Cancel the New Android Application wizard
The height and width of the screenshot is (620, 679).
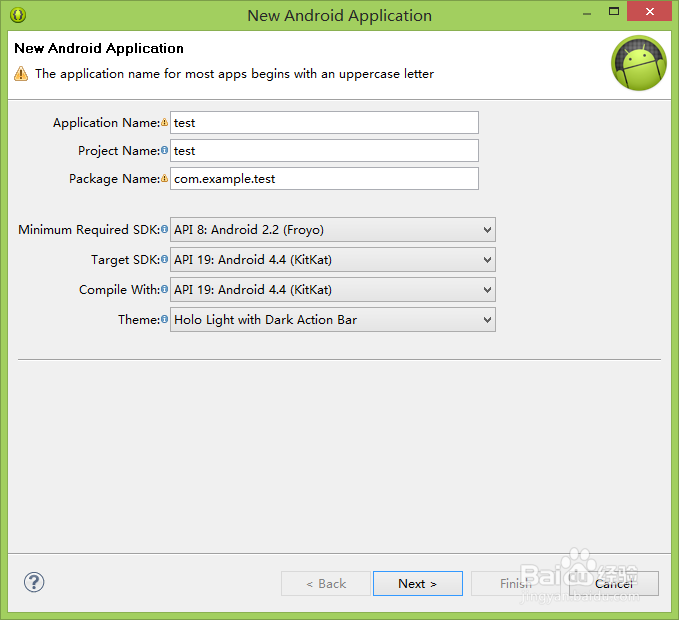tap(614, 584)
